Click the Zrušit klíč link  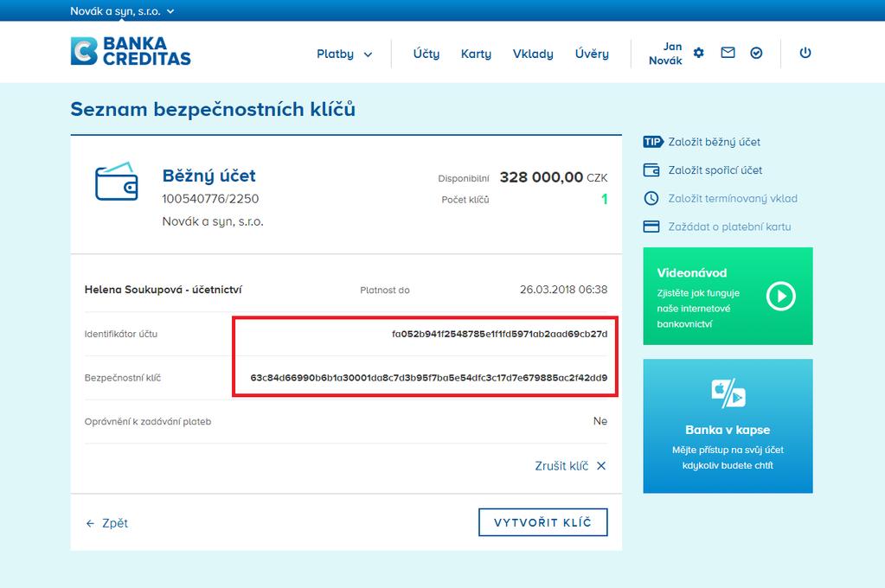pyautogui.click(x=561, y=465)
